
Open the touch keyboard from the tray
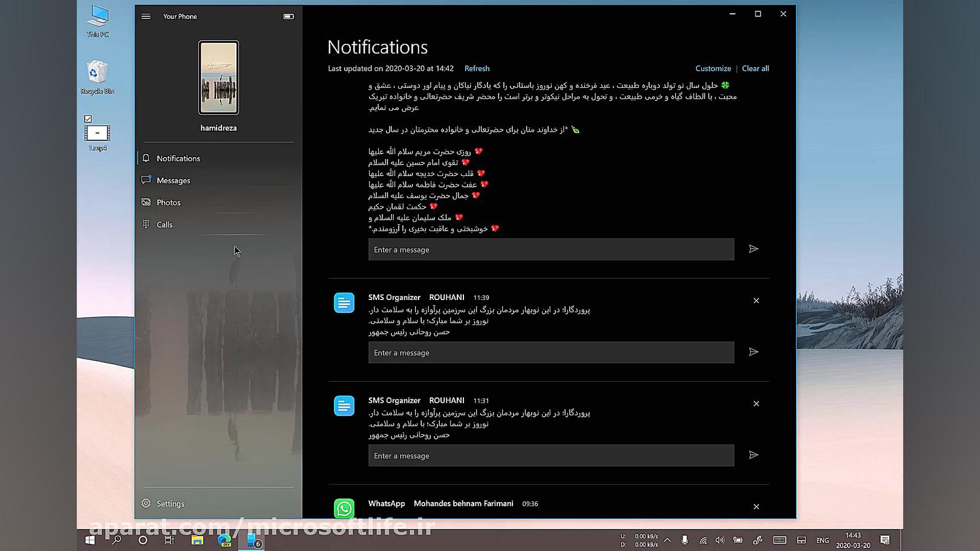tap(780, 540)
